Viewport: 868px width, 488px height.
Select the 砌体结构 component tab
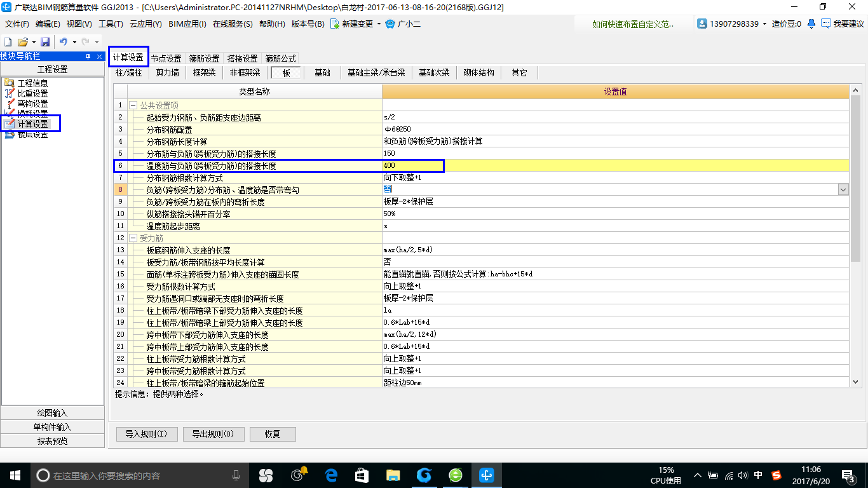point(479,72)
